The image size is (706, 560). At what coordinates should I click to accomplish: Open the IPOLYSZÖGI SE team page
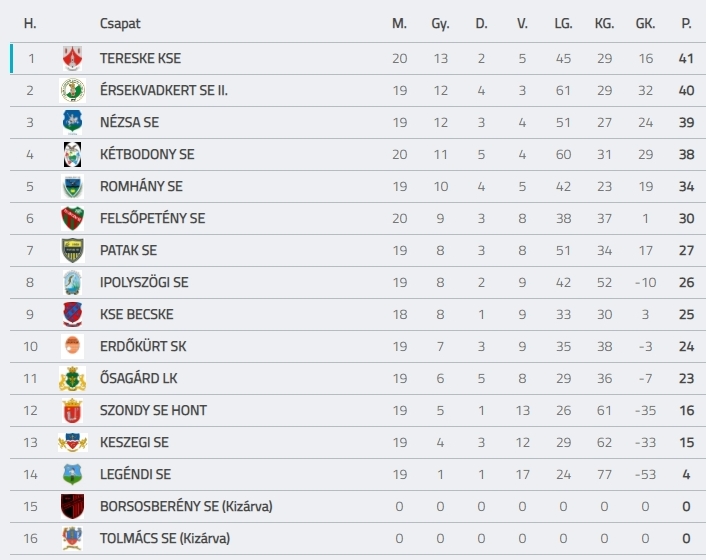[144, 282]
